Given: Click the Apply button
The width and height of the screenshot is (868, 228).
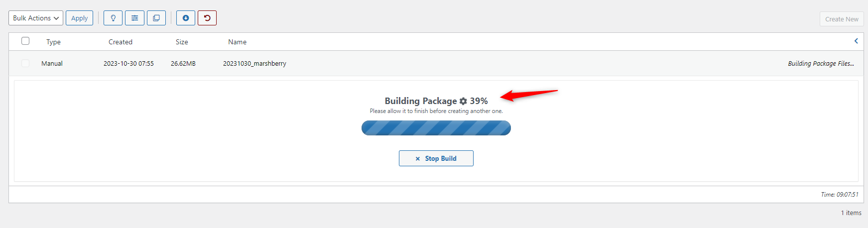Looking at the screenshot, I should [x=79, y=18].
